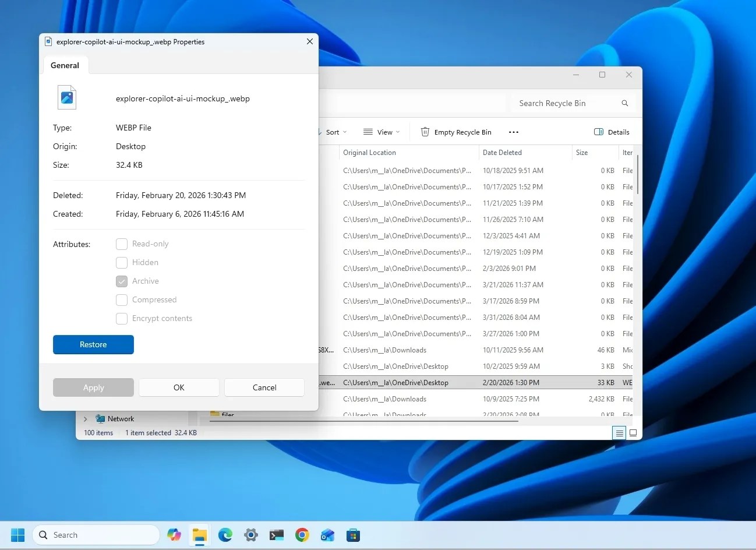
Task: Click the search magnifier icon in Recycle Bin
Action: 625,103
